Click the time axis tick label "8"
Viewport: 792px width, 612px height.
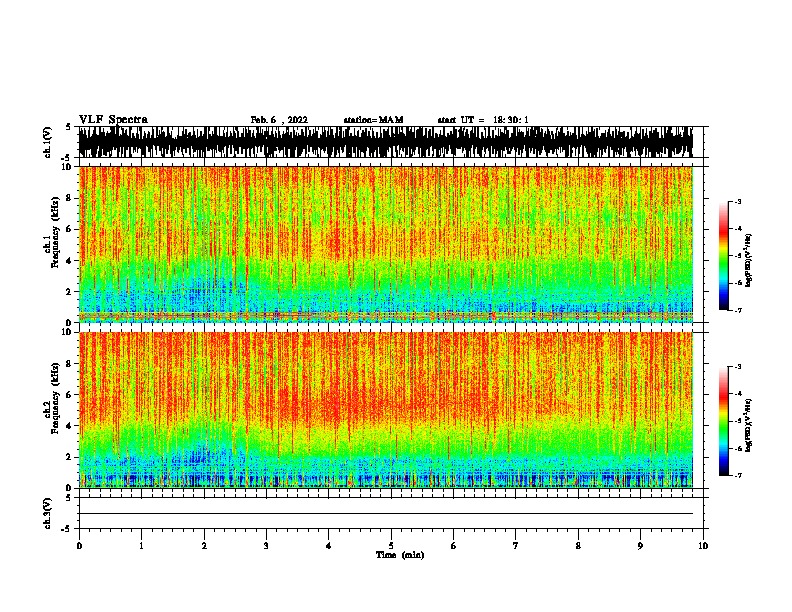coord(578,545)
